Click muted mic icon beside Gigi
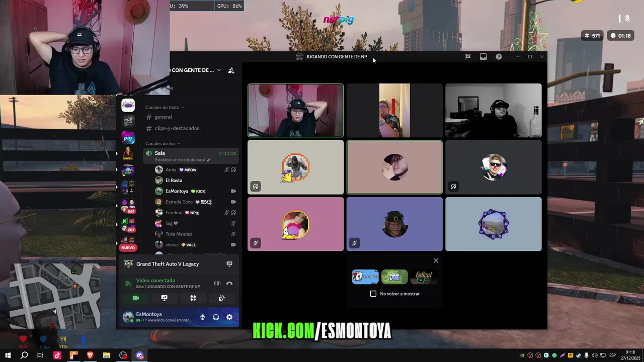This screenshot has width=644, height=362. click(x=233, y=223)
